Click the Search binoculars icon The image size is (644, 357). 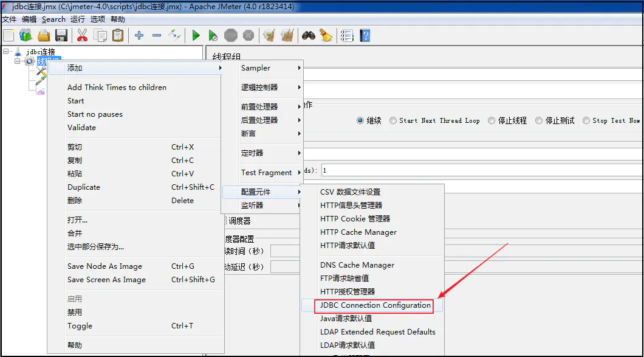[x=308, y=36]
